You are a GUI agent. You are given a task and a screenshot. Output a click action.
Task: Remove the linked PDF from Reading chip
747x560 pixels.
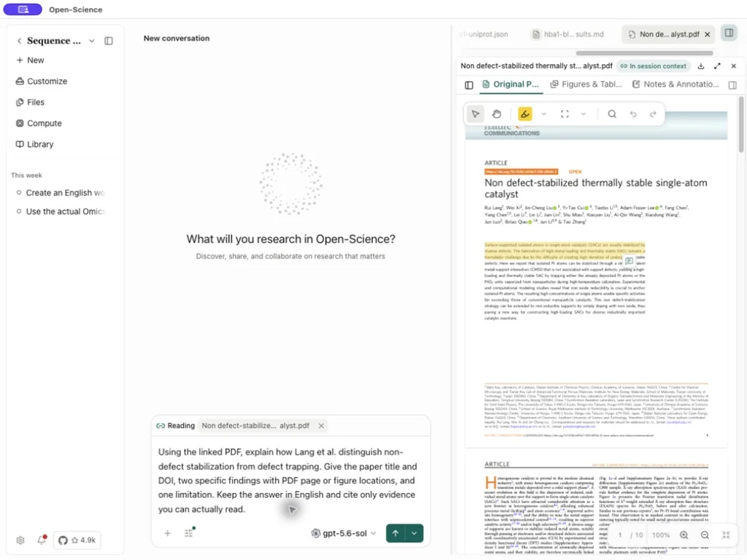321,426
